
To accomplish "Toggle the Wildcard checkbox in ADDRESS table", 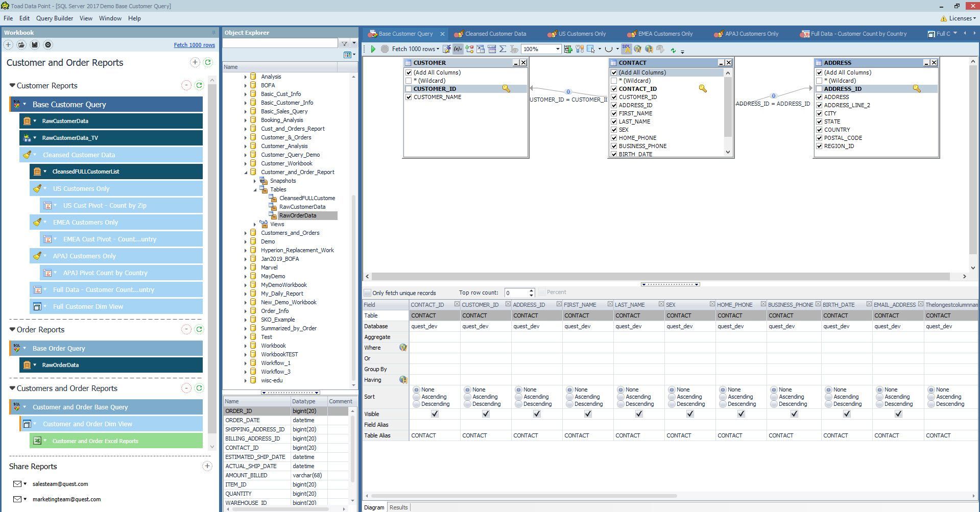I will (819, 81).
